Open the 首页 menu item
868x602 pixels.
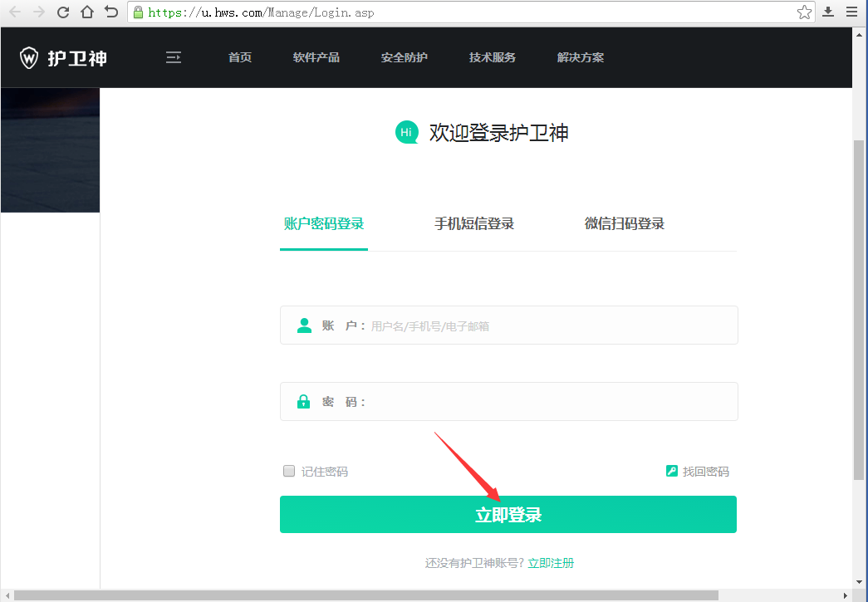(240, 57)
